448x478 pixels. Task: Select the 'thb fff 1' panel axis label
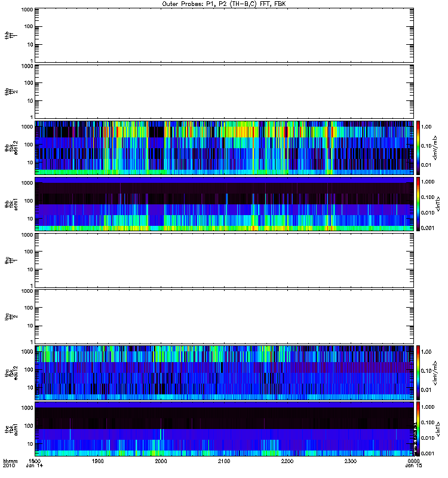(11, 35)
